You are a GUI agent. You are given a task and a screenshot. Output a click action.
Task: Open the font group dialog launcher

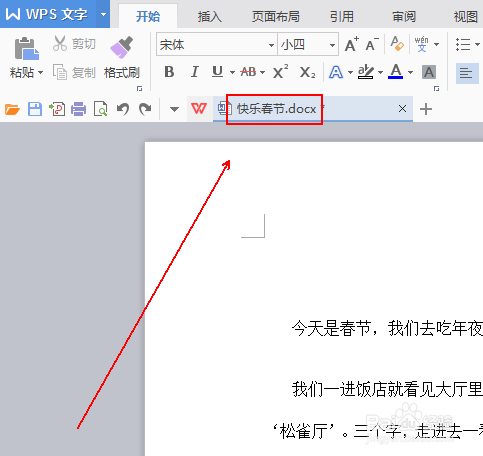[x=436, y=88]
